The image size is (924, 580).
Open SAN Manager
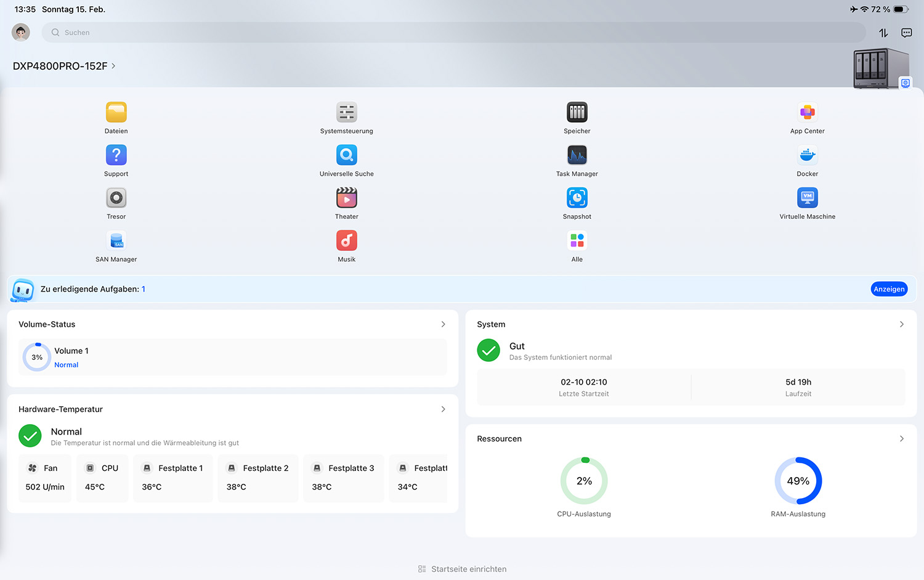point(116,241)
